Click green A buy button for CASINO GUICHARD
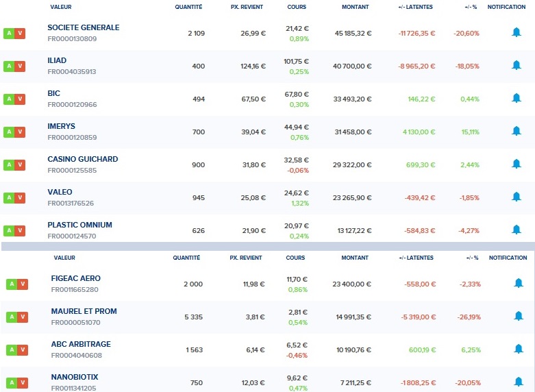This screenshot has width=535, height=392. pyautogui.click(x=9, y=165)
